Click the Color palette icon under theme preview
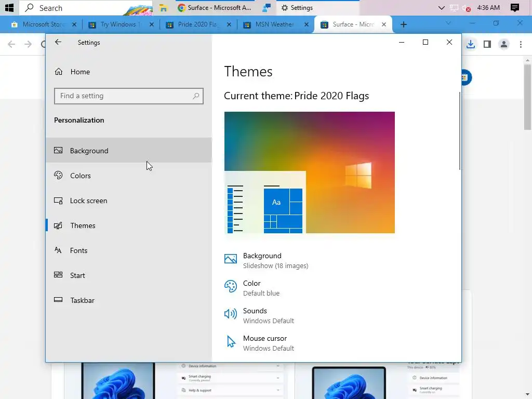The image size is (532, 399). tap(231, 286)
